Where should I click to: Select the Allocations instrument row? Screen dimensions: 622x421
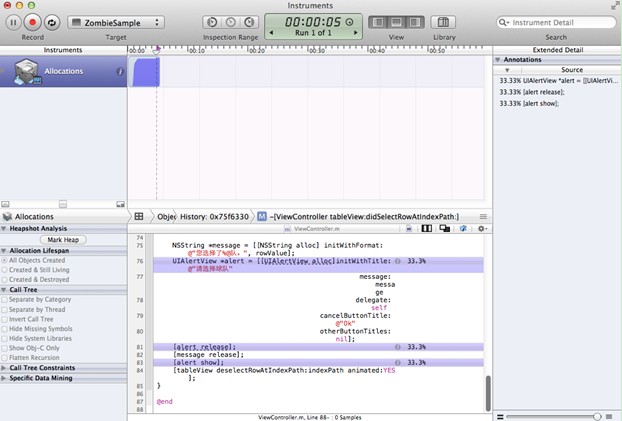pos(63,71)
